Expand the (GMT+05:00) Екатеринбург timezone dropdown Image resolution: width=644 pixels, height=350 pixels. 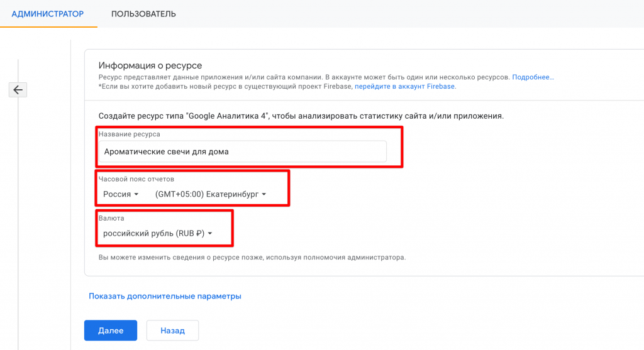pos(210,195)
